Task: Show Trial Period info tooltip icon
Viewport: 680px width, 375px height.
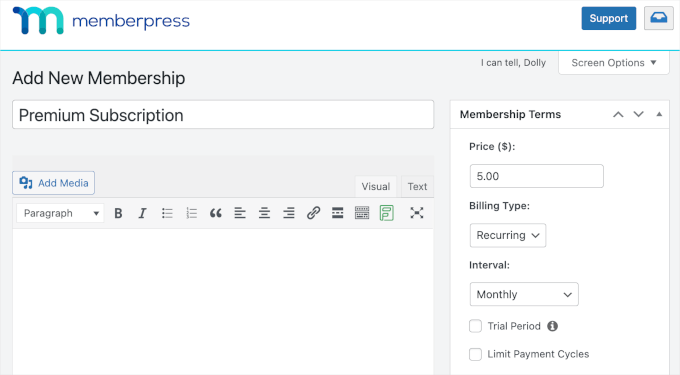Action: click(x=552, y=326)
